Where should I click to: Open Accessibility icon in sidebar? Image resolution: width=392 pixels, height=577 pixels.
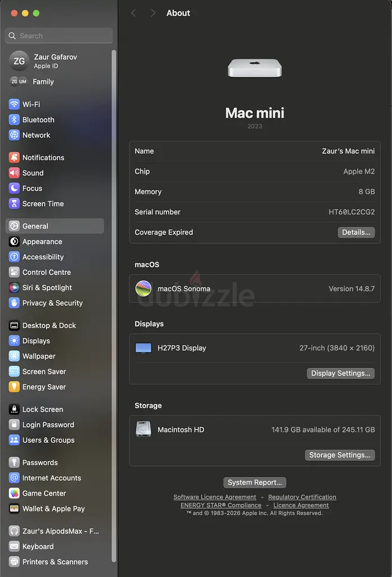tap(14, 257)
